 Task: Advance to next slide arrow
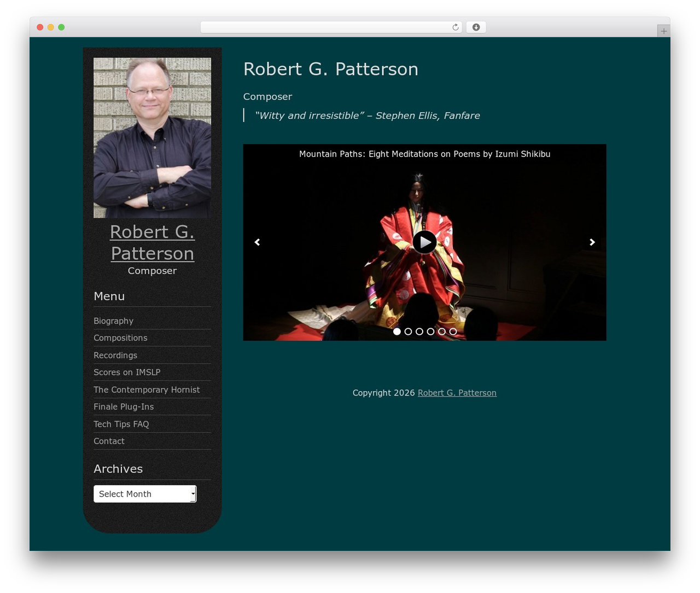tap(592, 242)
